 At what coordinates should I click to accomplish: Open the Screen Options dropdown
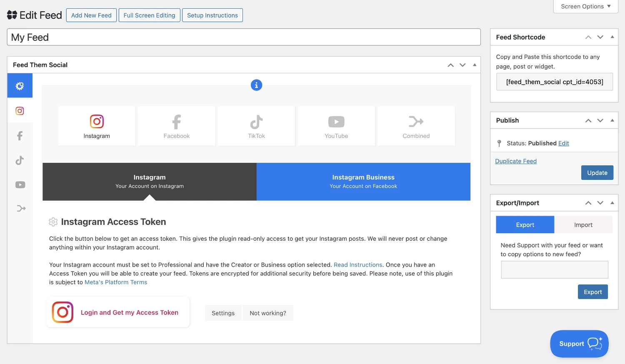coord(585,6)
